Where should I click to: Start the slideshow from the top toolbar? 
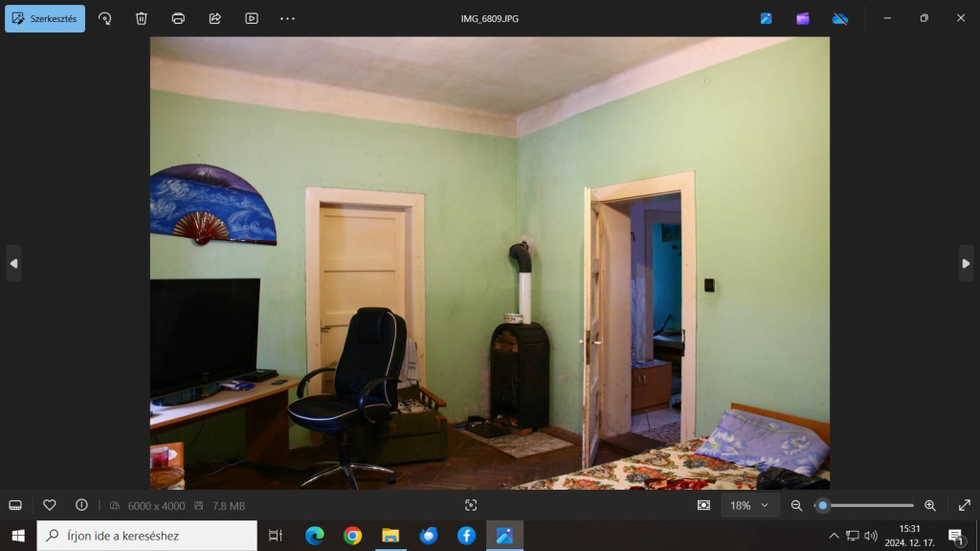coord(252,18)
